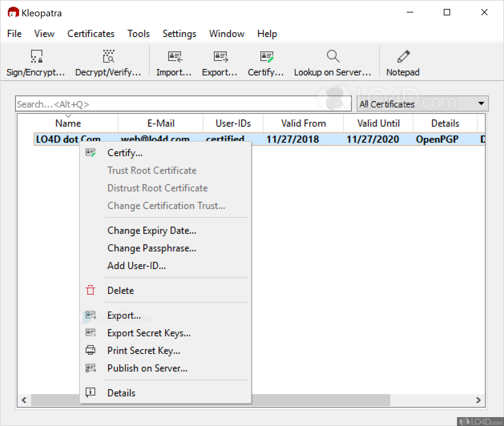Open certificate Details from context menu
This screenshot has width=504, height=426.
121,393
